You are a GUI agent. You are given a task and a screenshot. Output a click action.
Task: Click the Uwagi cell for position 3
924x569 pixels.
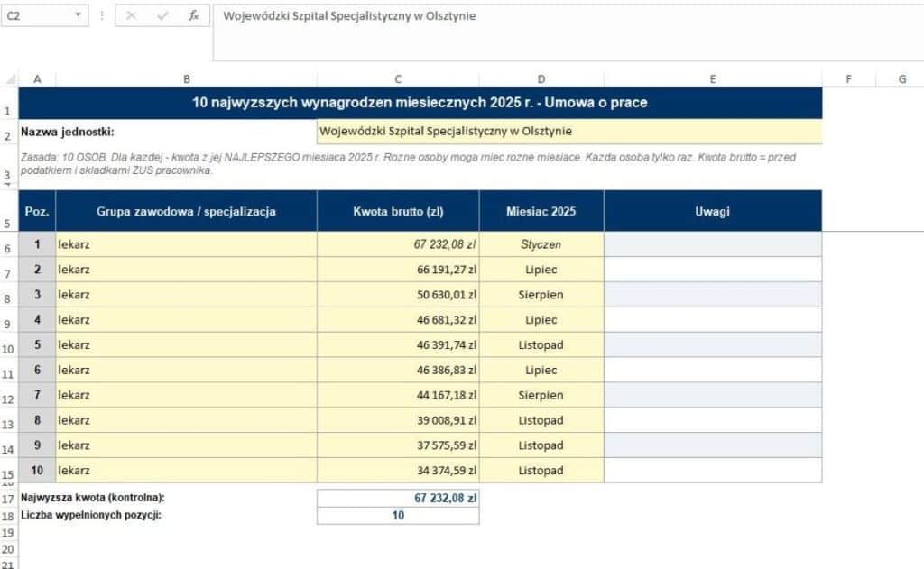(713, 295)
